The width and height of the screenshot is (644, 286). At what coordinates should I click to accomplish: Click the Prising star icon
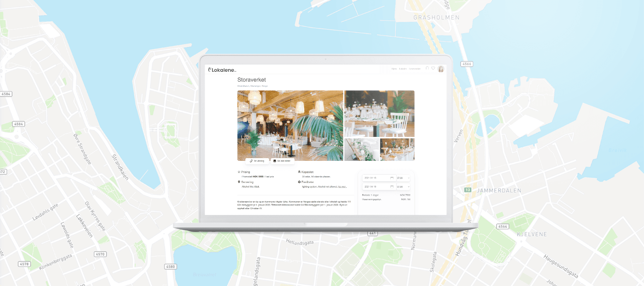point(239,172)
